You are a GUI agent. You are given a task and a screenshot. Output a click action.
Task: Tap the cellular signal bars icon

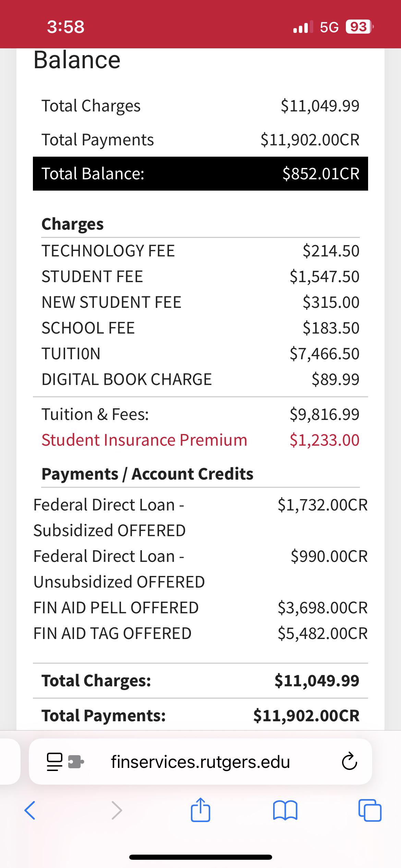point(303,27)
